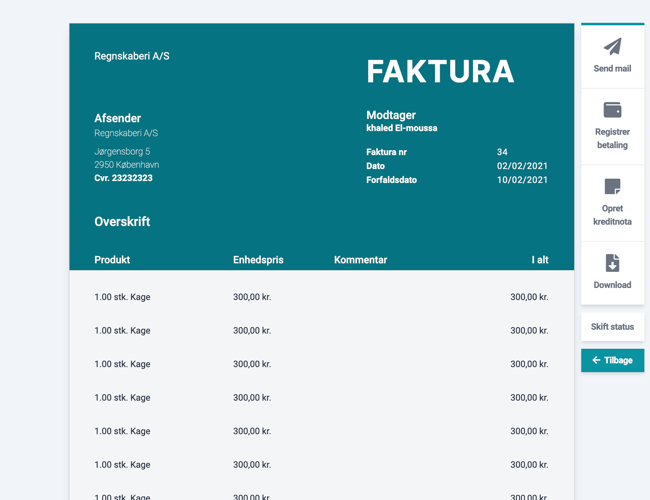Click the I alt column header
650x500 pixels.
[x=539, y=260]
